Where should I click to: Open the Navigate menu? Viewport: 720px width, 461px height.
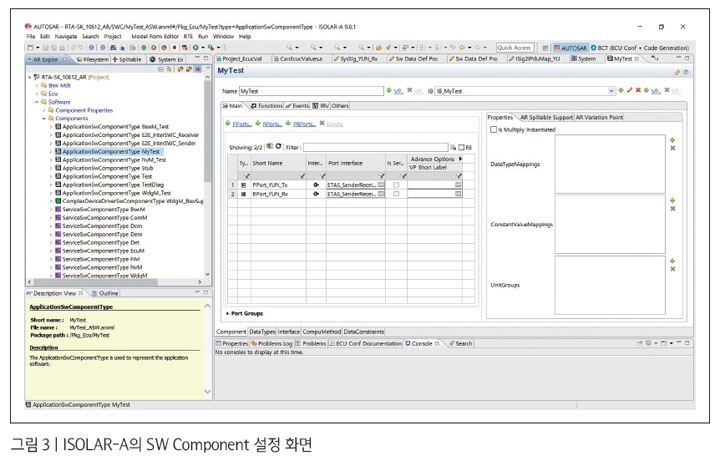[x=66, y=36]
